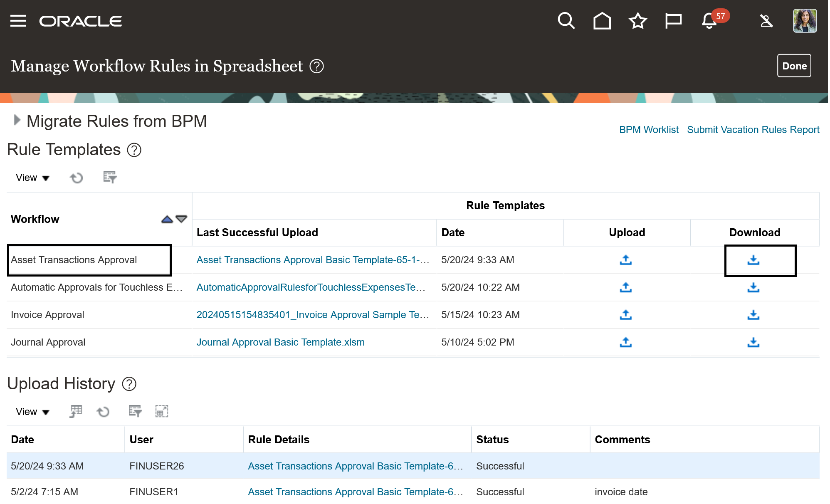Download template for Journal Approval
The image size is (830, 504).
(753, 342)
